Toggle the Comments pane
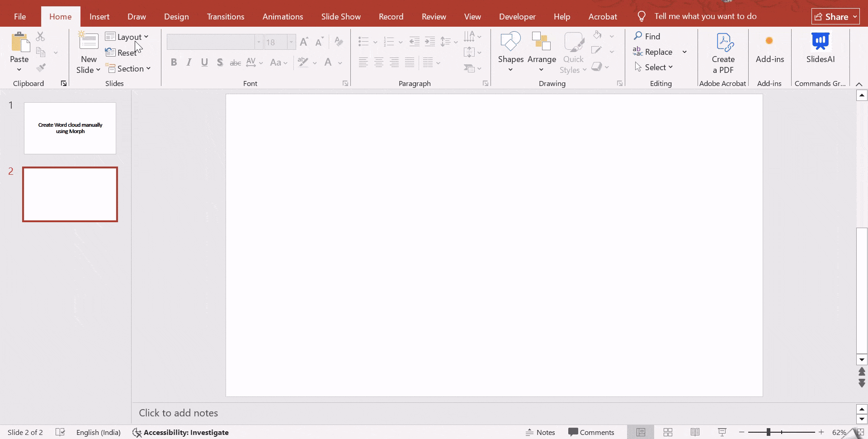The width and height of the screenshot is (868, 439). tap(591, 432)
